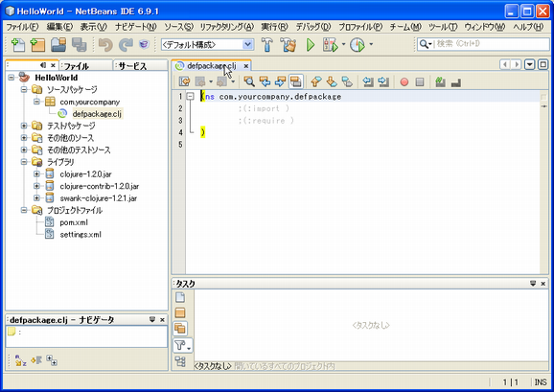Click the editor Find Selection magnifier icon
554x392 pixels.
[x=249, y=81]
